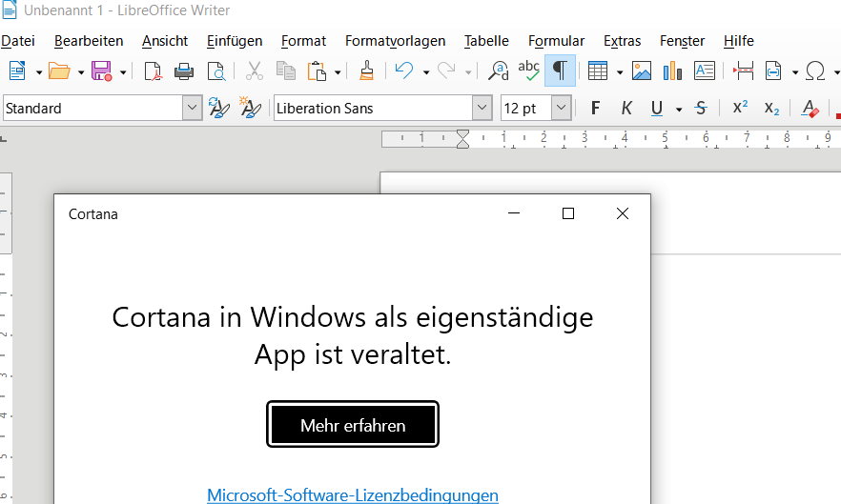Export directly as PDF
The width and height of the screenshot is (841, 504).
pyautogui.click(x=154, y=71)
